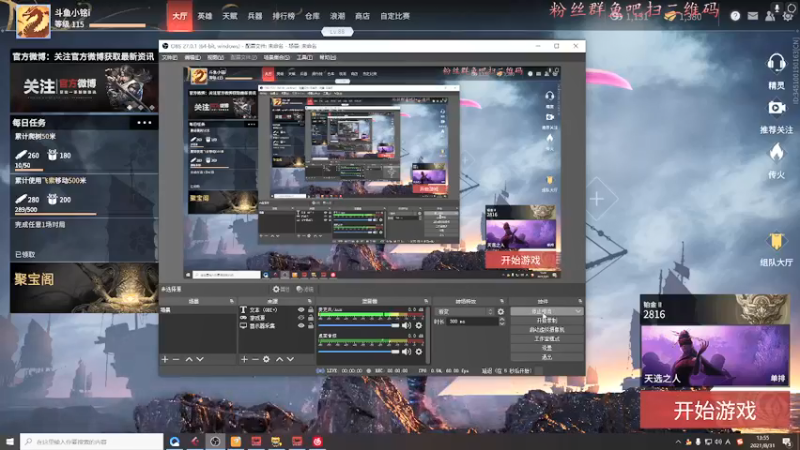Open the scene transition properties gear
The image size is (800, 450).
pos(501,311)
